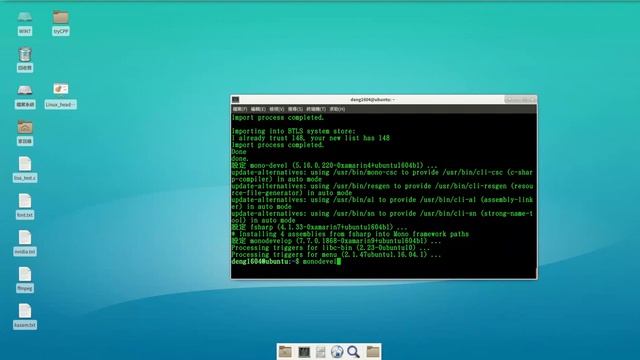
Task: Select the ffmpeg file icon
Action: (25, 280)
